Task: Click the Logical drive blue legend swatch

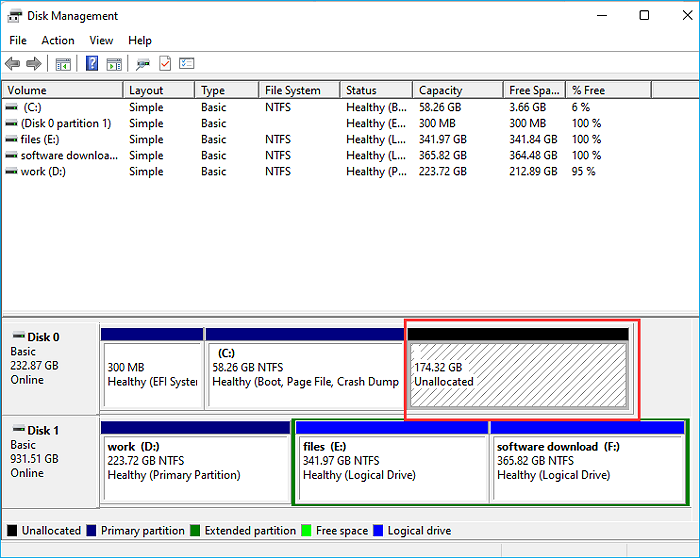Action: [379, 531]
